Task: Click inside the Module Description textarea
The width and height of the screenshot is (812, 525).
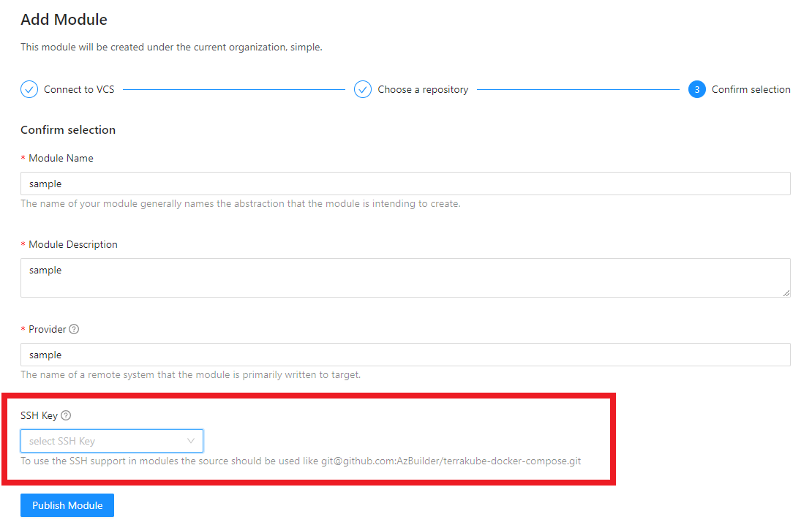Action: coord(405,278)
